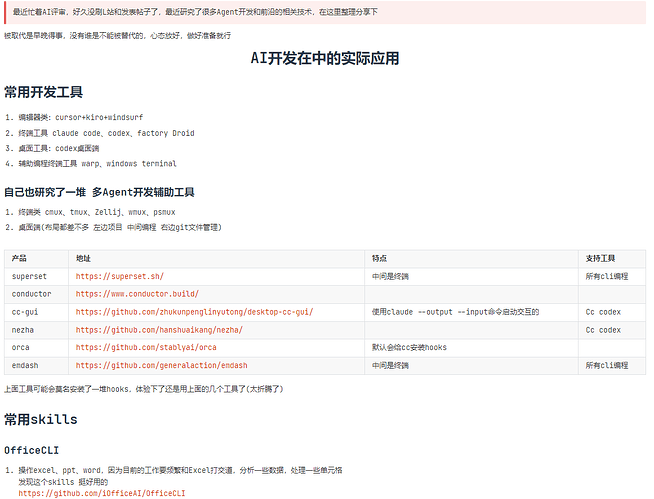
Task: Click the warp, windows terminal list item
Action: click(97, 164)
